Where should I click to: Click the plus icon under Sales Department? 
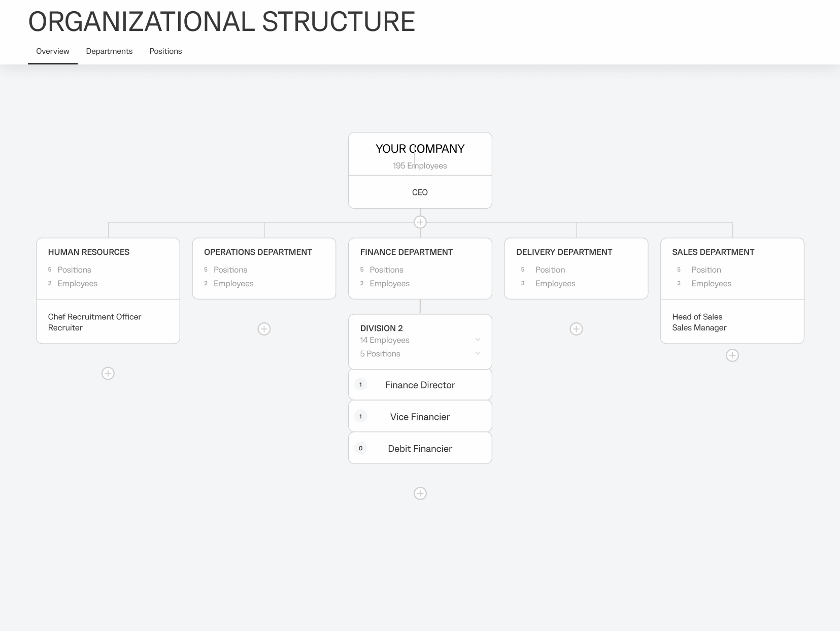coord(732,355)
